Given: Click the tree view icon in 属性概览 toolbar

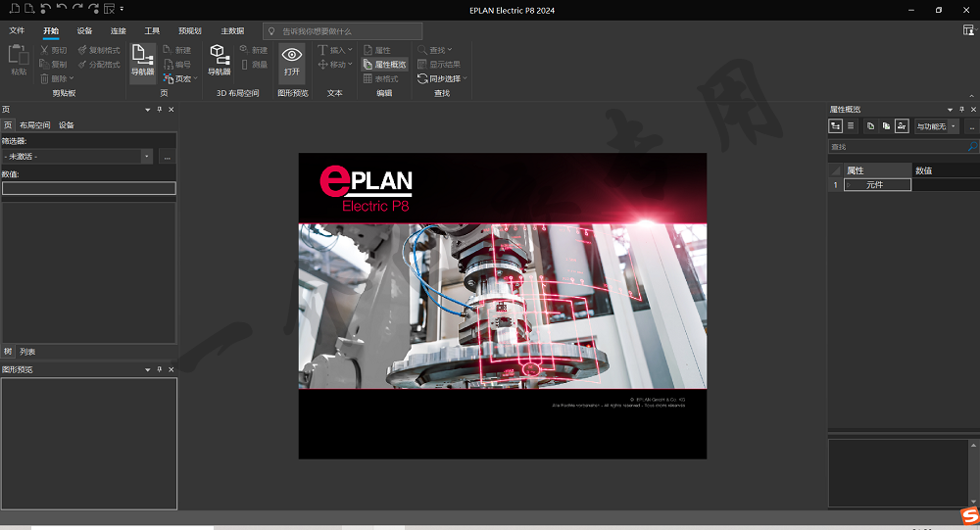Looking at the screenshot, I should tap(835, 126).
